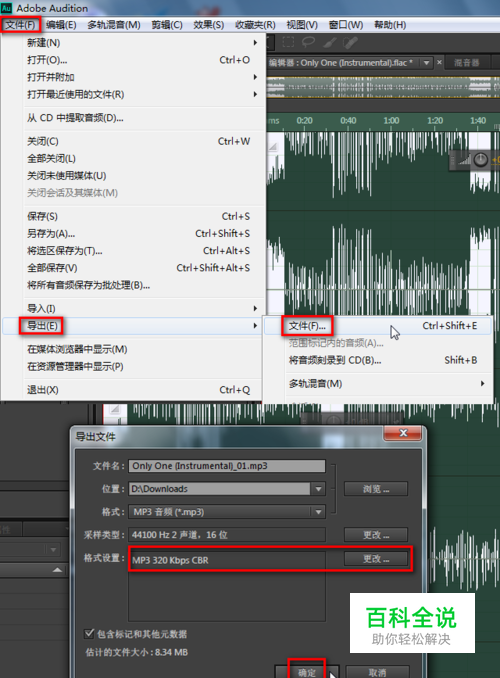This screenshot has height=678, width=500.
Task: Click the fade-in handle on upper waveform
Action: point(273,147)
